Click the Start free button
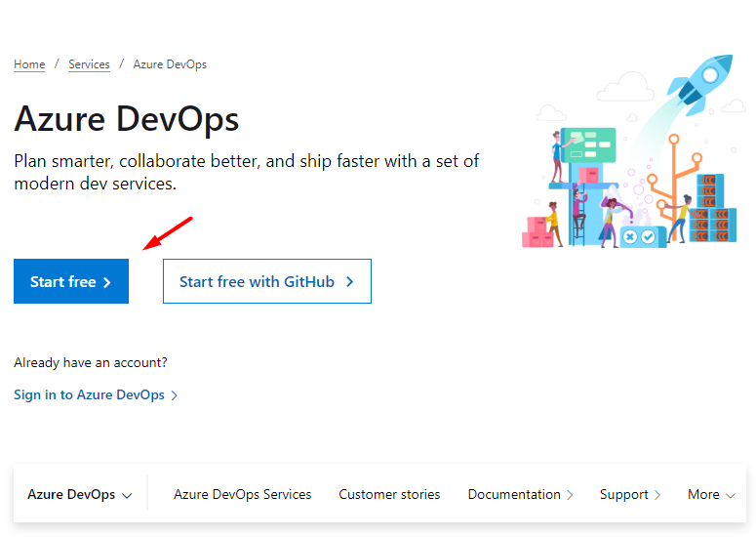The height and width of the screenshot is (537, 756). tap(71, 281)
